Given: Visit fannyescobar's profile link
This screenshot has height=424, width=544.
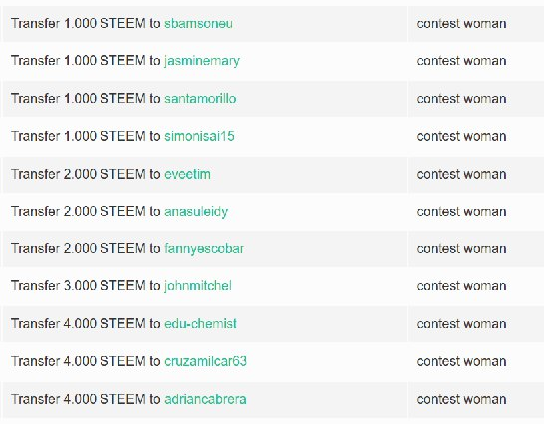Looking at the screenshot, I should (x=204, y=249).
